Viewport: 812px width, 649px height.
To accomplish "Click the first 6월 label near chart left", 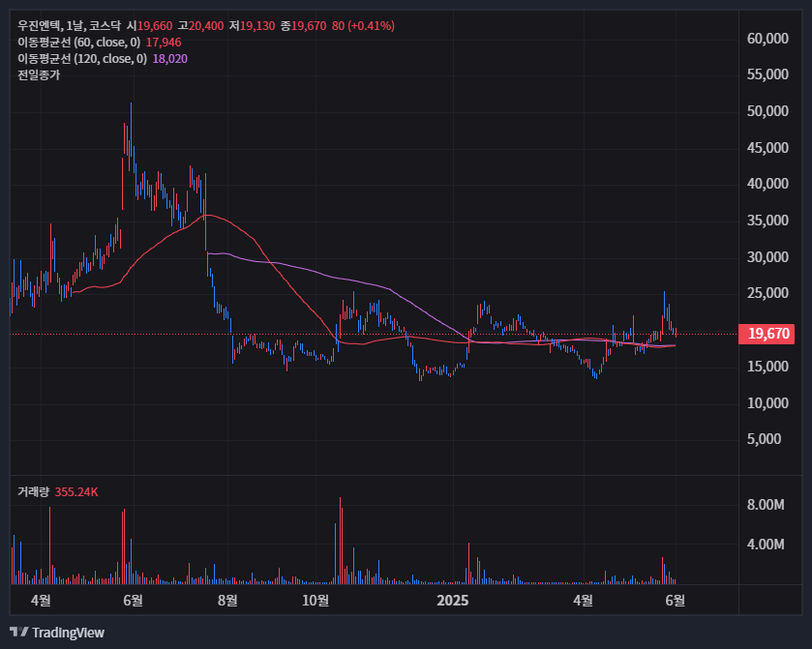I will point(134,601).
